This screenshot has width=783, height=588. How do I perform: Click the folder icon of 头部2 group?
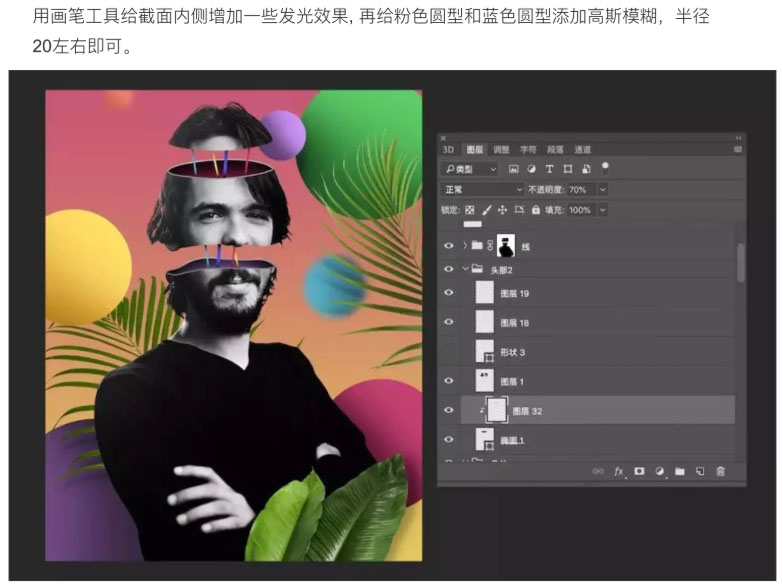[x=477, y=269]
